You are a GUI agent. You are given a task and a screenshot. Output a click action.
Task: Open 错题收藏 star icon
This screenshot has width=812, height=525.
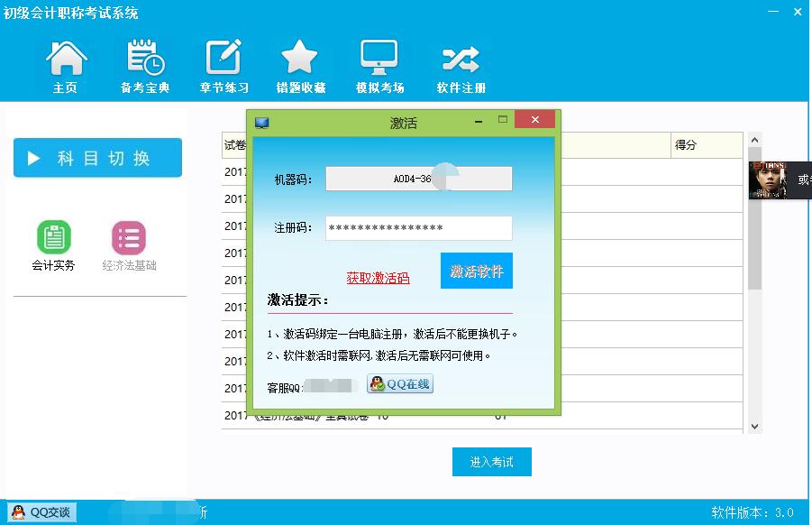coord(300,60)
